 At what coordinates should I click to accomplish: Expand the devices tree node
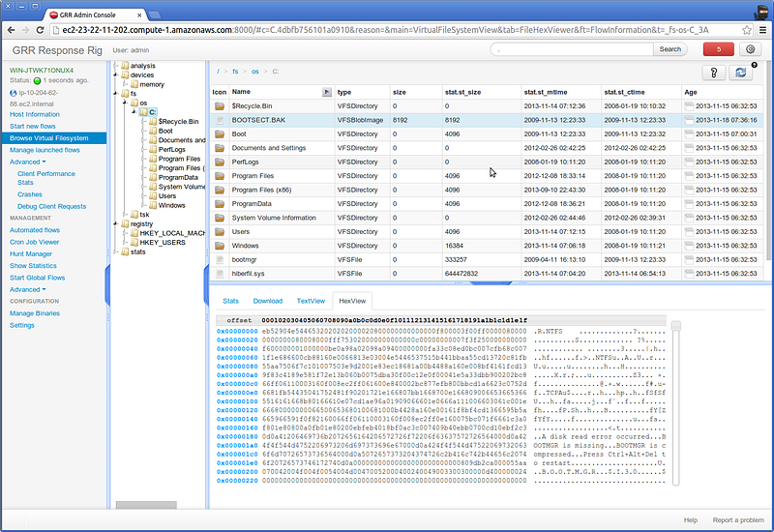coord(116,75)
